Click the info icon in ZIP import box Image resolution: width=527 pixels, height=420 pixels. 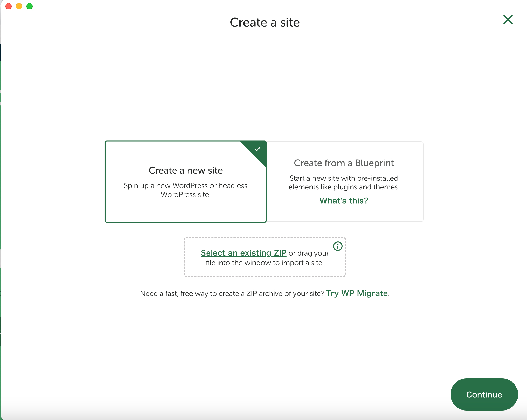point(338,246)
